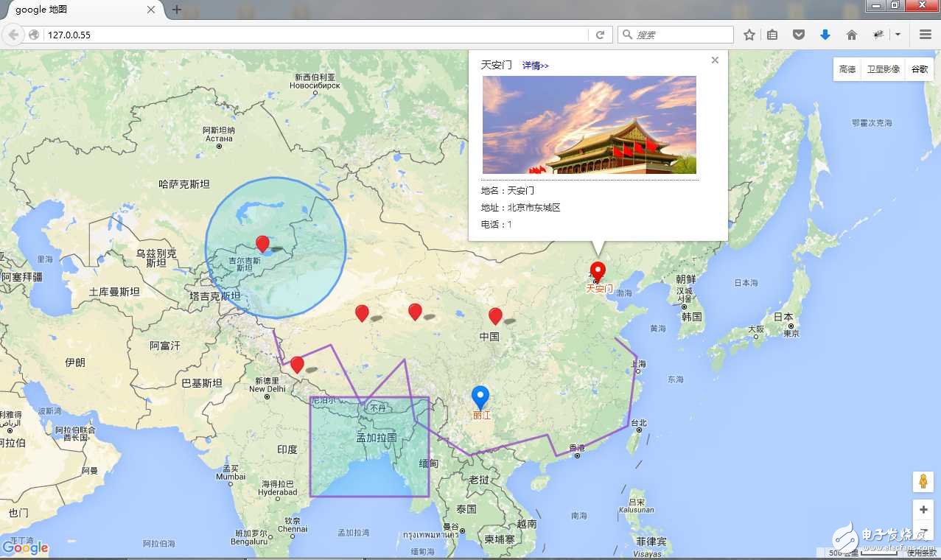The height and width of the screenshot is (560, 941).
Task: Switch map layer to 卫星影像
Action: (883, 69)
